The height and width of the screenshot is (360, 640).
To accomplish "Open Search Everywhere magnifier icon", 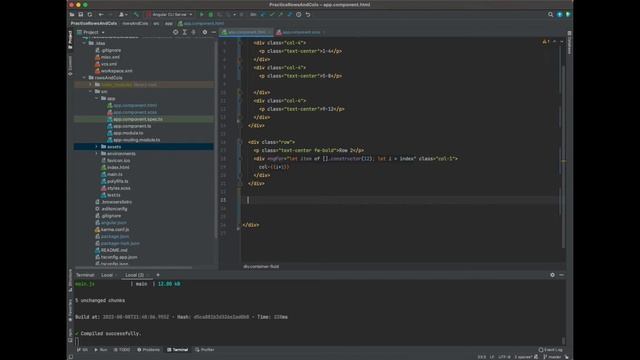I will tap(551, 15).
